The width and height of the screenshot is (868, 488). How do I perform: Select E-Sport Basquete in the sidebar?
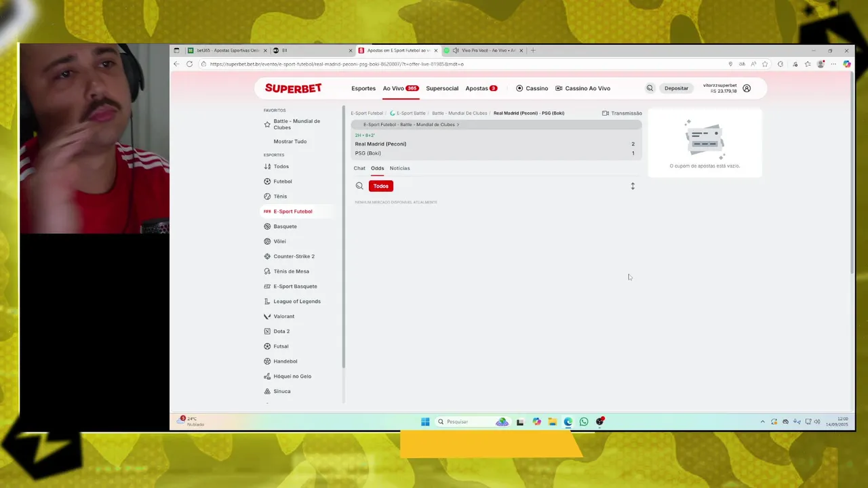coord(295,286)
